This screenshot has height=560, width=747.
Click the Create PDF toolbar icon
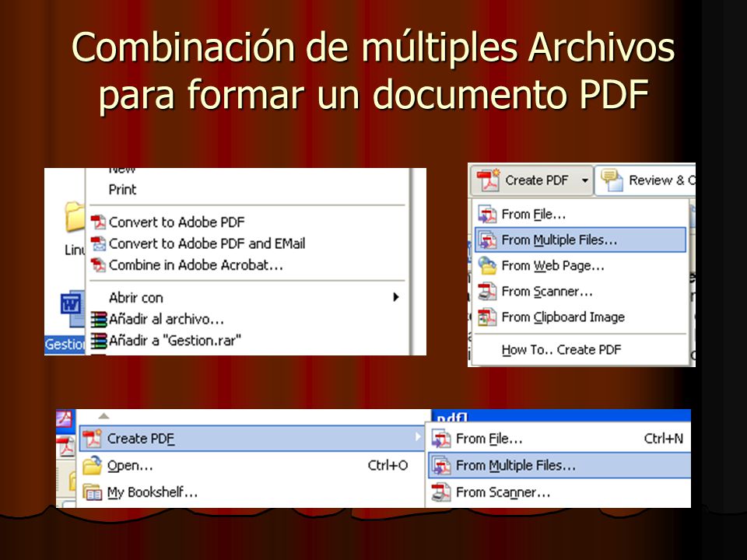(488, 180)
